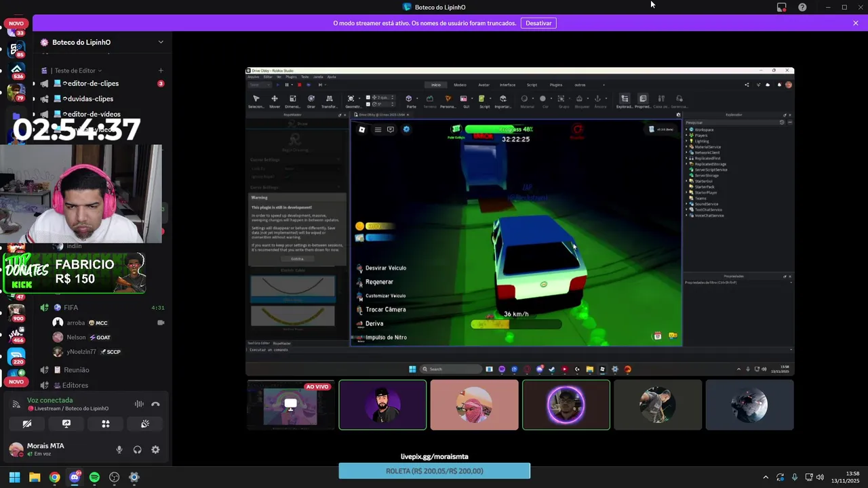The height and width of the screenshot is (488, 868).
Task: Toggle screen share in voice panel
Action: click(x=66, y=424)
